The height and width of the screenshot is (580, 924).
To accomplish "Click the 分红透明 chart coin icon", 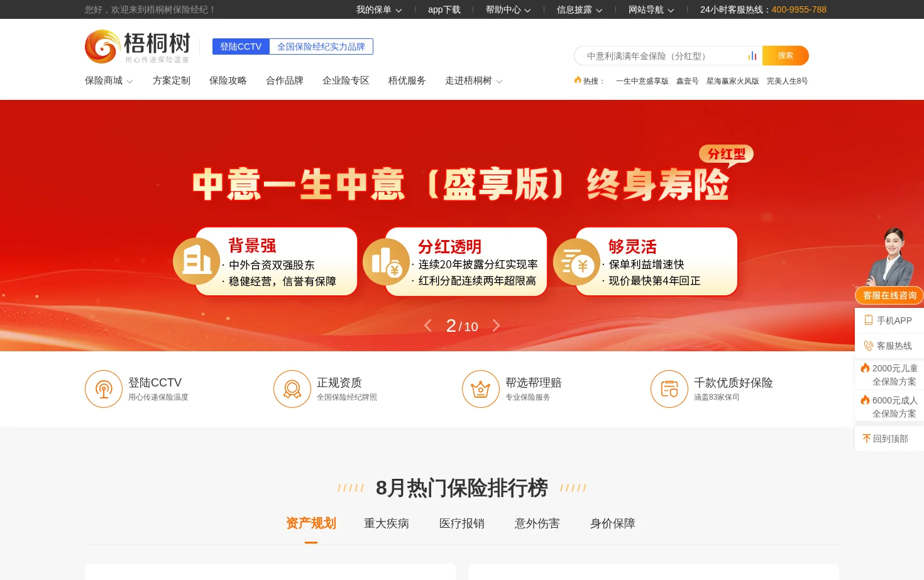I will [387, 261].
